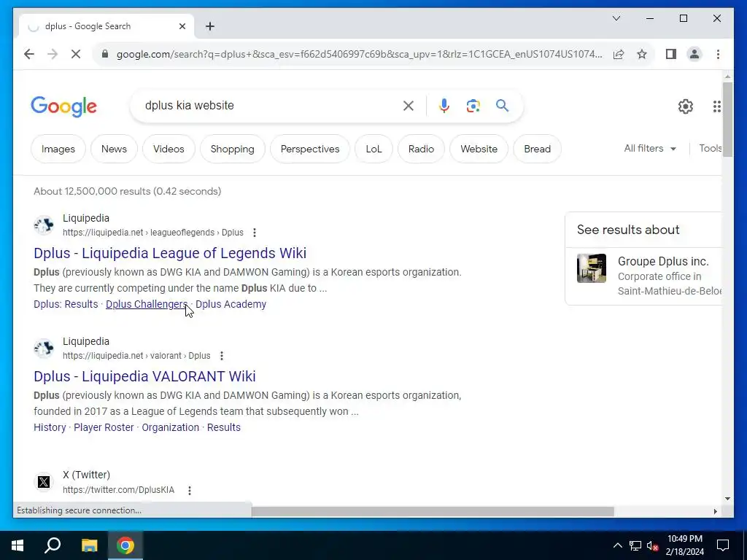Close the dplus Google Search tab
Screen dimensions: 747x560
(182, 26)
